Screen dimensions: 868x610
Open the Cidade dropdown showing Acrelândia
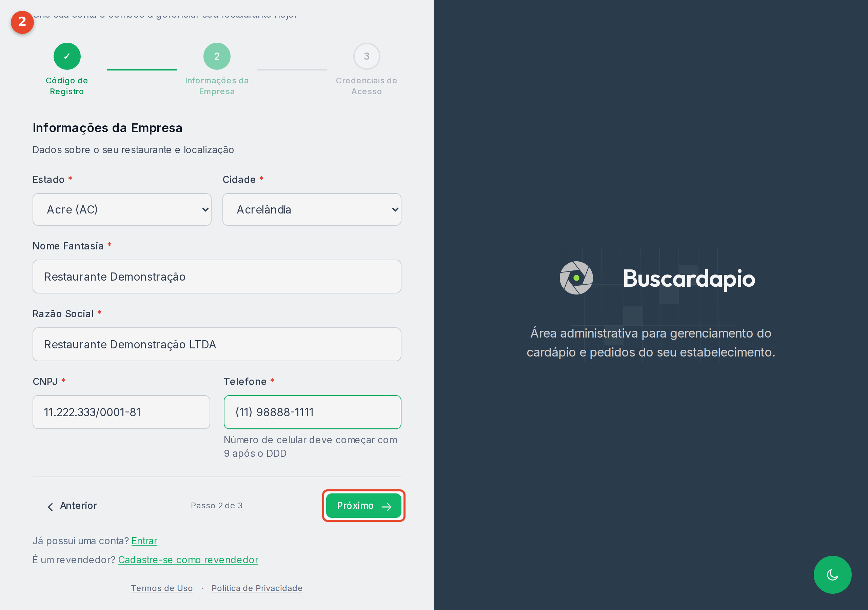click(312, 209)
